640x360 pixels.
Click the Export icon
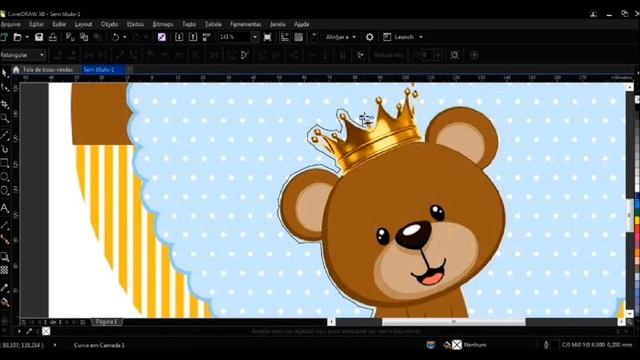193,37
